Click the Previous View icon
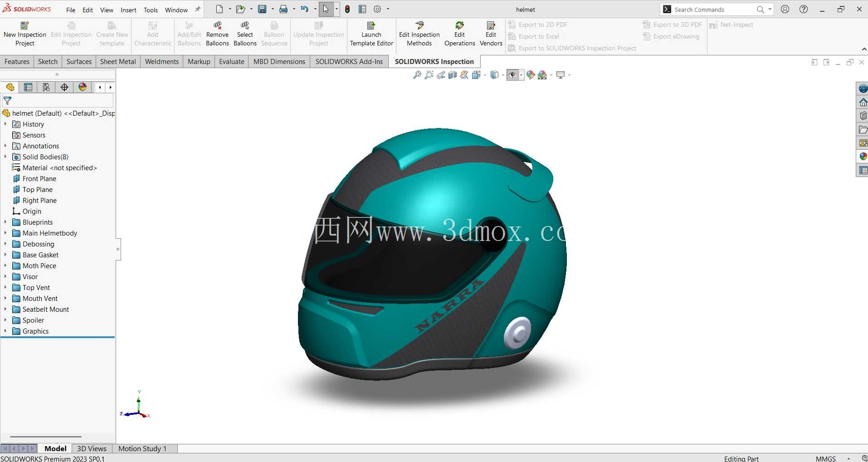 (441, 75)
